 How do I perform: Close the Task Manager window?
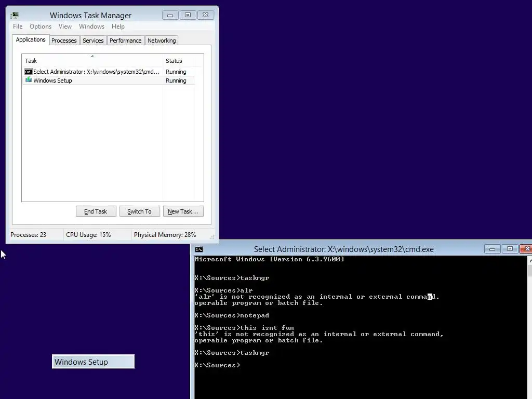(205, 15)
